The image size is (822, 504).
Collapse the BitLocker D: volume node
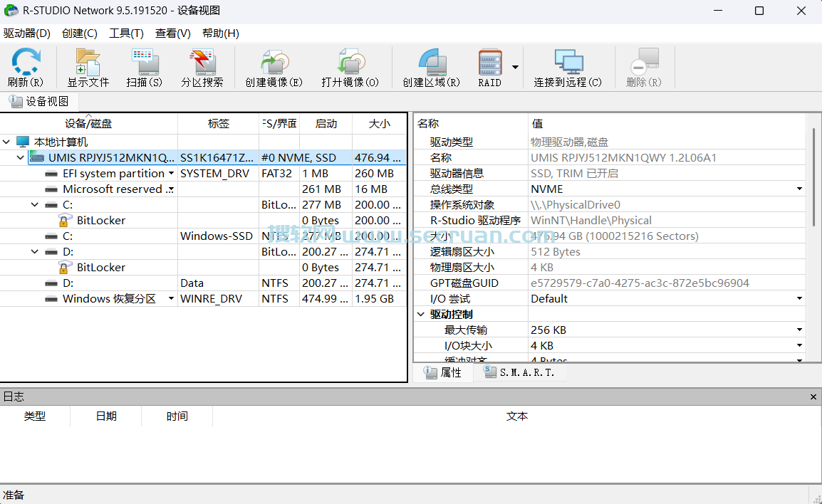35,252
